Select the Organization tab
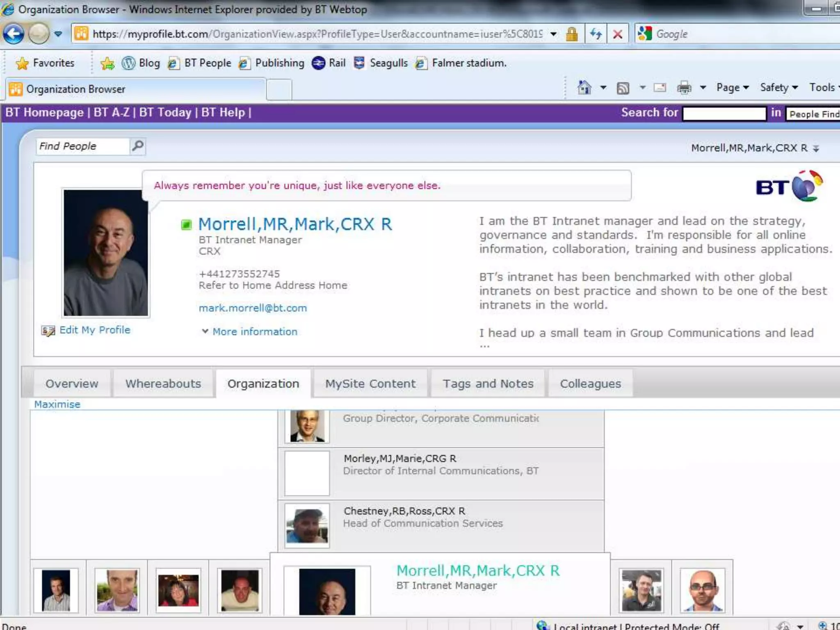840x630 pixels. pyautogui.click(x=263, y=383)
